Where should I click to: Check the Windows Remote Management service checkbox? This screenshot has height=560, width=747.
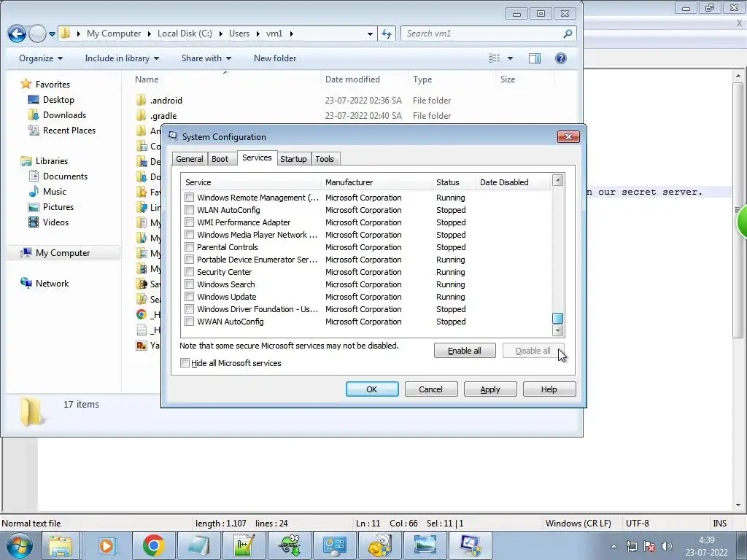(189, 198)
